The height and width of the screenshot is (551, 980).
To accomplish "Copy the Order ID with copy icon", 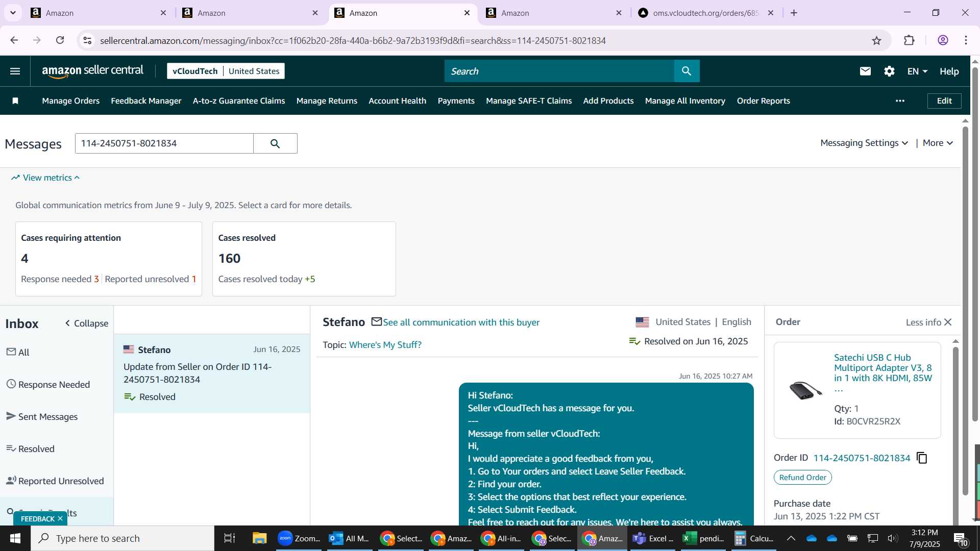I will [x=922, y=458].
